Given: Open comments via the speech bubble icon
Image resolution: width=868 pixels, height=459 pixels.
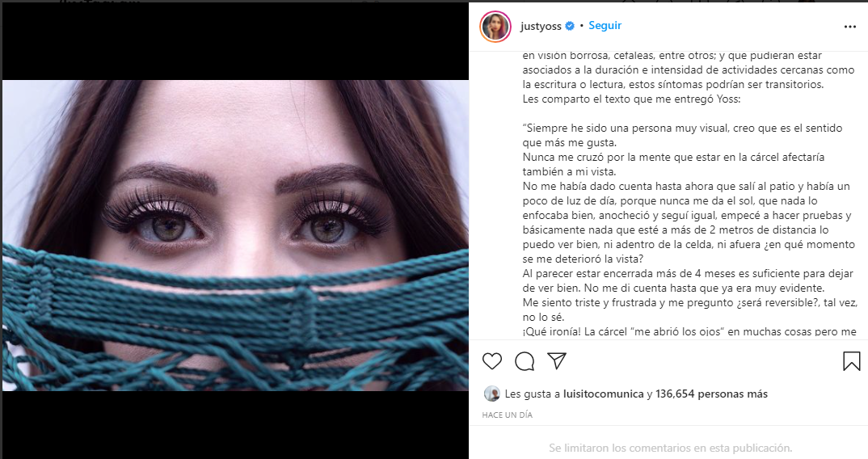Looking at the screenshot, I should [x=525, y=361].
